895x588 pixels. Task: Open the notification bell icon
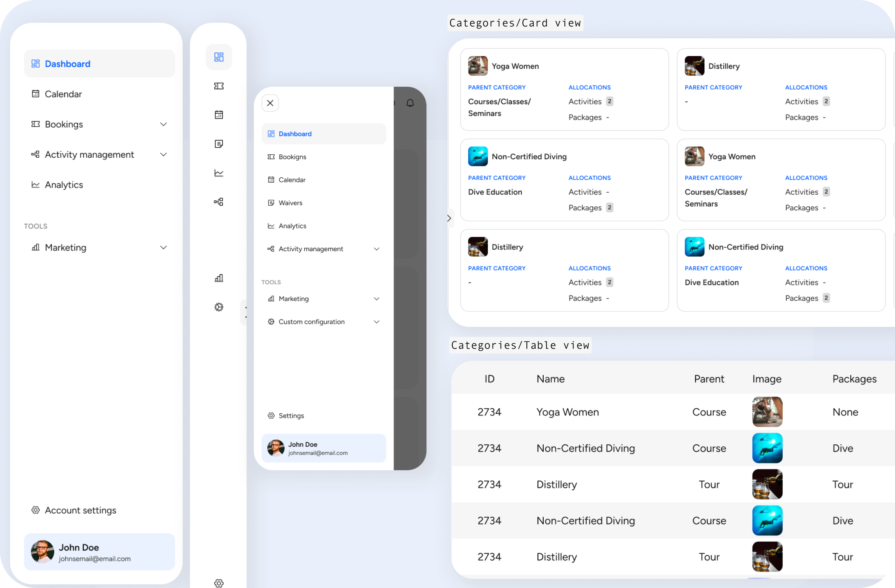(410, 103)
